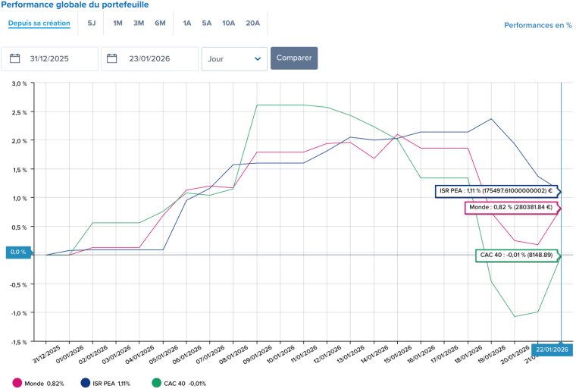Select the 1A period tab
This screenshot has width=576, height=392.
point(186,23)
